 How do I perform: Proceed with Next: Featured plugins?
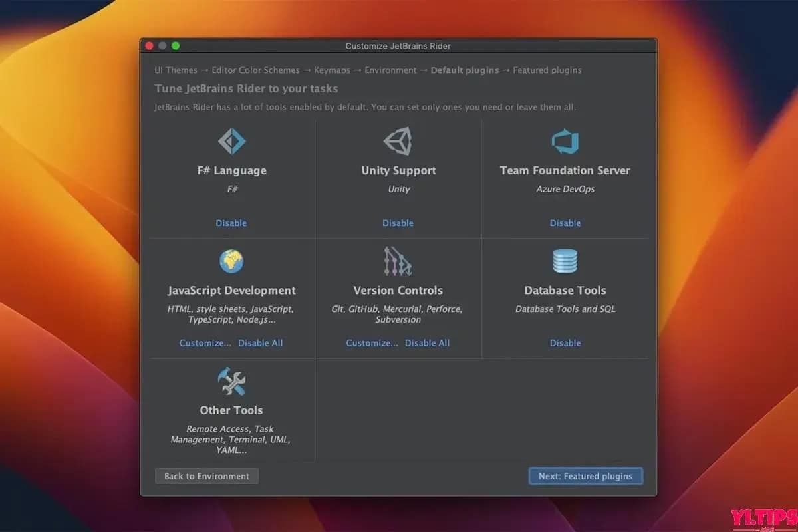pos(585,476)
